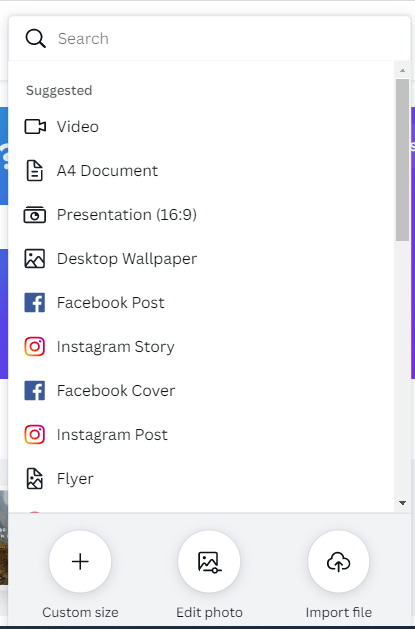Click the A4 Document page icon
The image size is (415, 629).
[x=35, y=170]
